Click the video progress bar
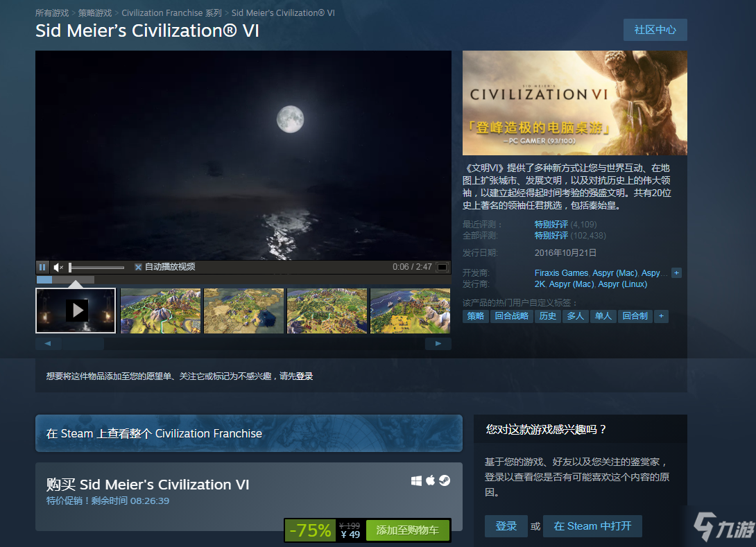 pyautogui.click(x=243, y=279)
